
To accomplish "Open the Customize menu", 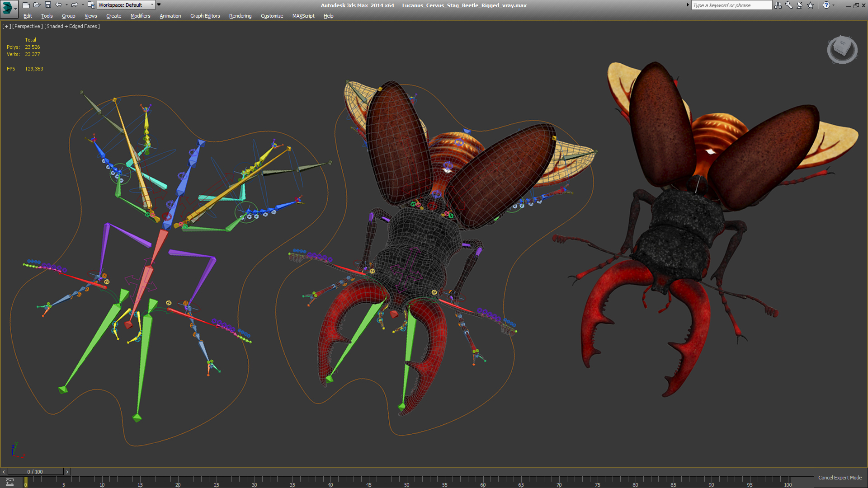I will (272, 16).
